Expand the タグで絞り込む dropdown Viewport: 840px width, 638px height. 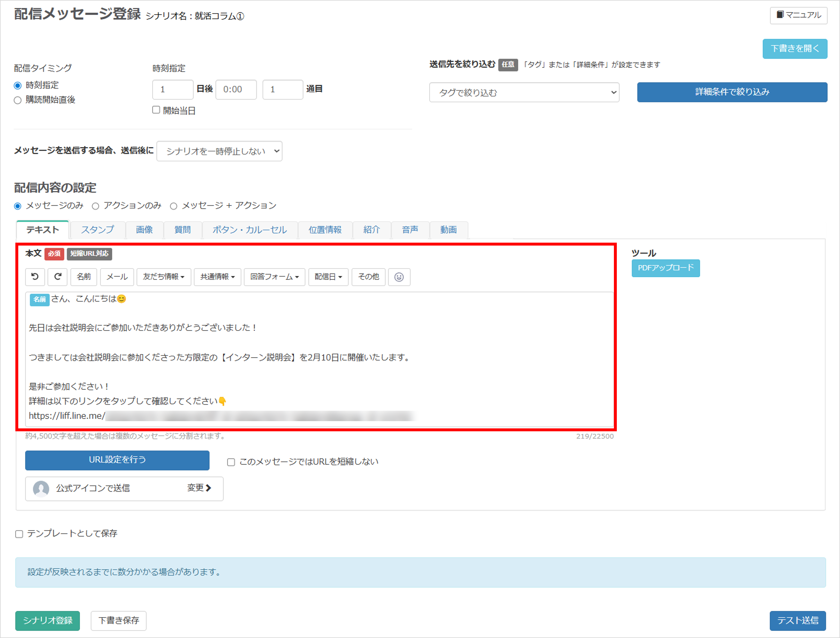pyautogui.click(x=524, y=92)
